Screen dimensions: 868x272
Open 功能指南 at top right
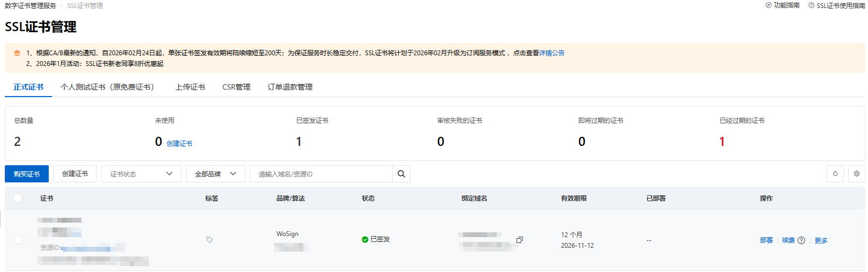782,5
